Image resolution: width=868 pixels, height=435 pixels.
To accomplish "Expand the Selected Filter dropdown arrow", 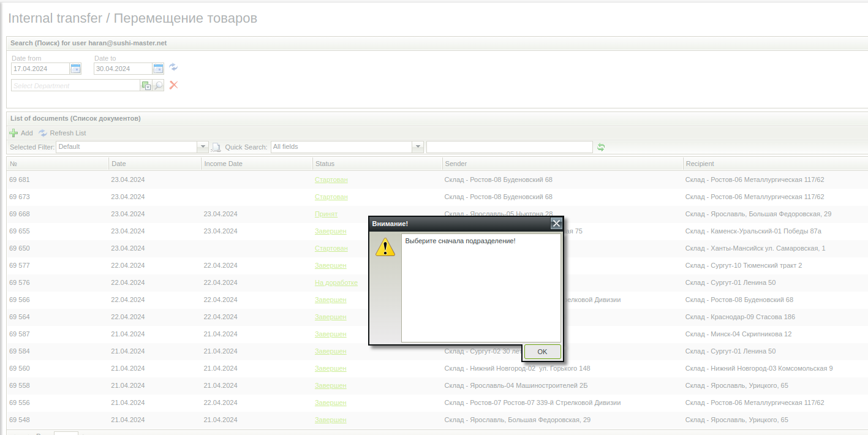I will (x=203, y=147).
